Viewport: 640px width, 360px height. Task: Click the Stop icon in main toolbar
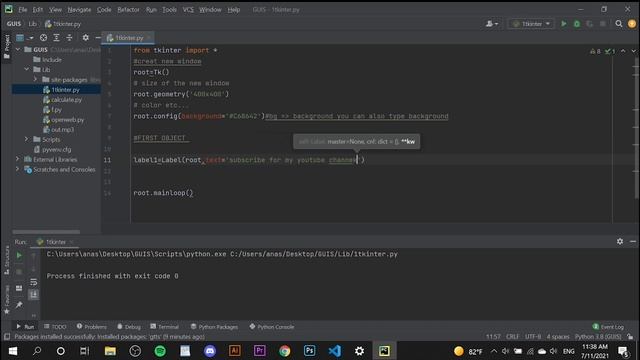point(602,24)
